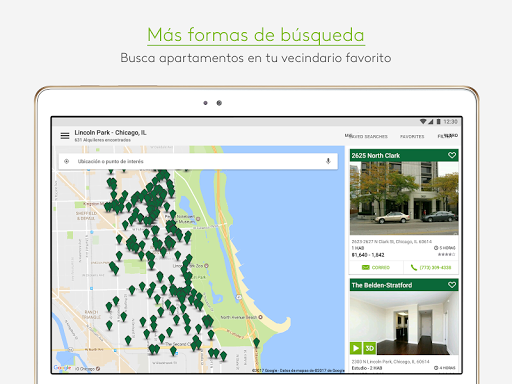Click the 2625 North Clark address line
The image size is (512, 384).
click(391, 241)
